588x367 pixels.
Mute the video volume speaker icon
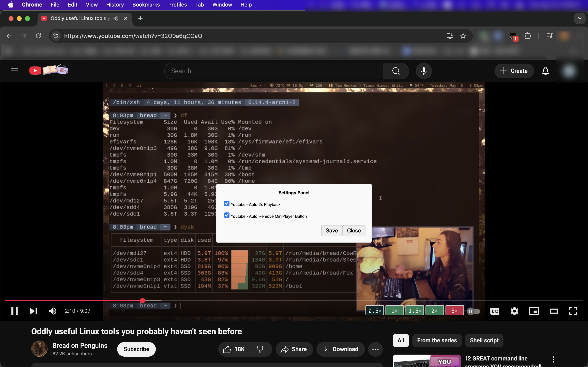pos(52,311)
